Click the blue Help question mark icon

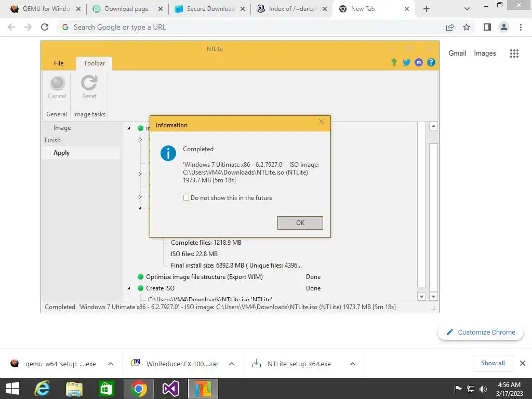click(x=431, y=62)
